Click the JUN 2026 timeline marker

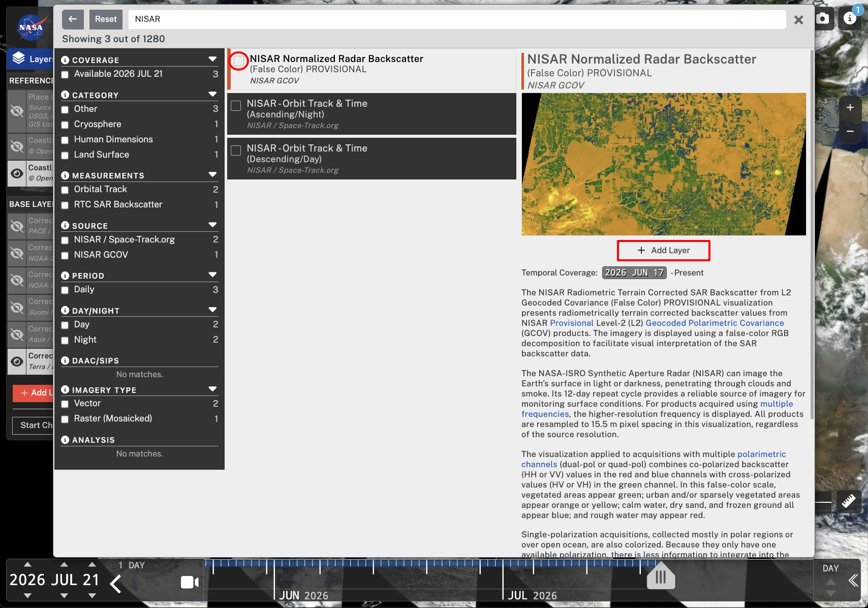(x=303, y=595)
